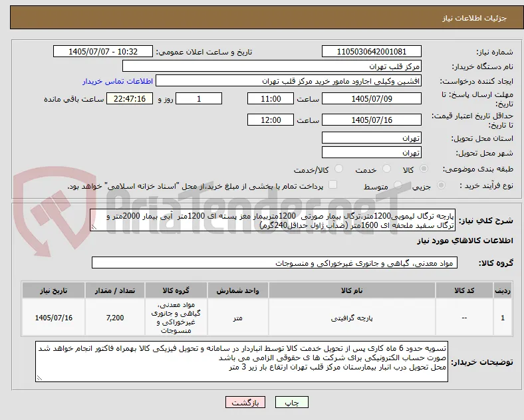The height and width of the screenshot is (420, 524).
Task: Click the response deadline date 1405/07/09
Action: coord(371,99)
